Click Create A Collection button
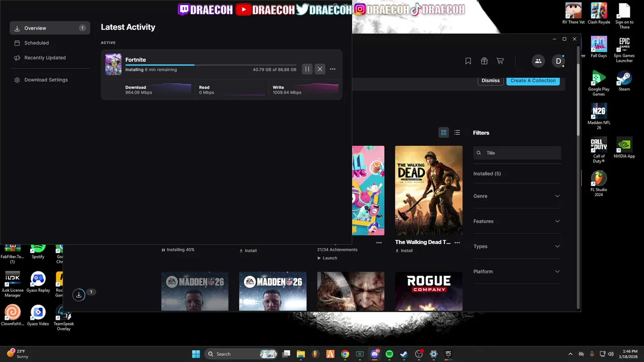The height and width of the screenshot is (362, 644). pos(533,80)
